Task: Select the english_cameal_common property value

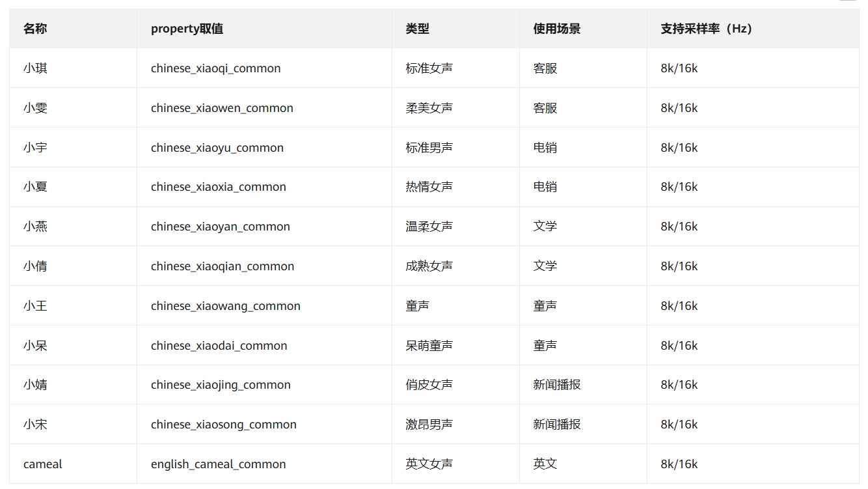Action: tap(219, 464)
